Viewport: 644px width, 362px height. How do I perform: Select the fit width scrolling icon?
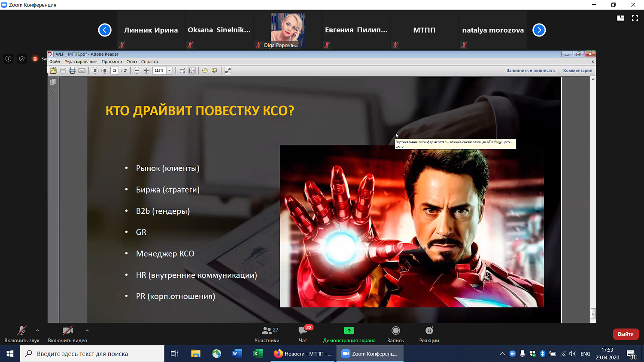(182, 70)
